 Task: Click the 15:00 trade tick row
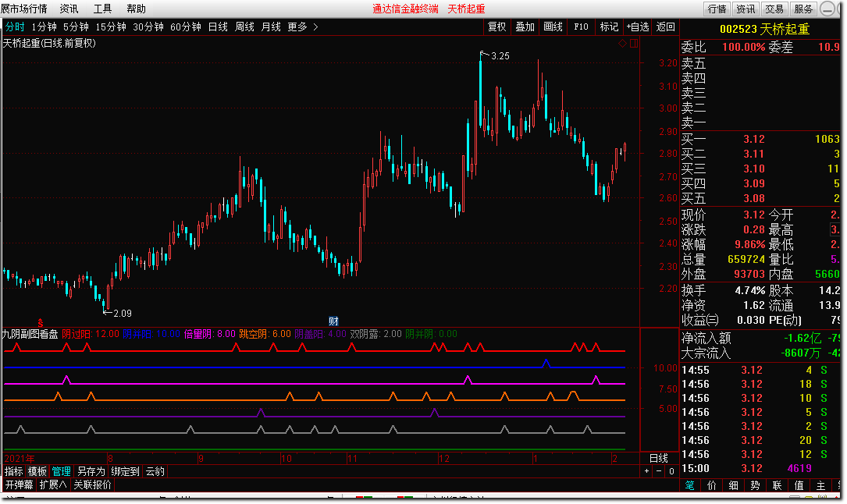click(x=760, y=468)
